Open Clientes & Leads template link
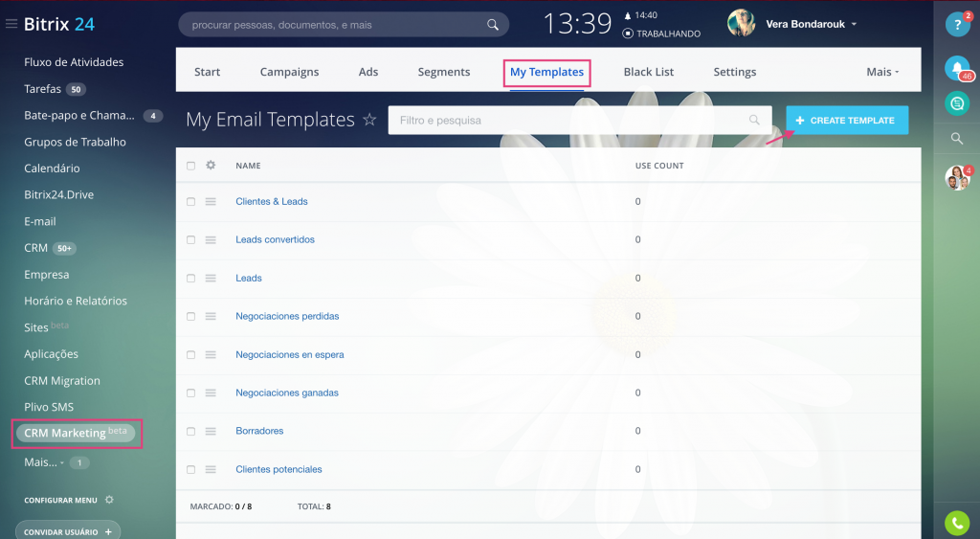The height and width of the screenshot is (539, 980). (x=271, y=201)
